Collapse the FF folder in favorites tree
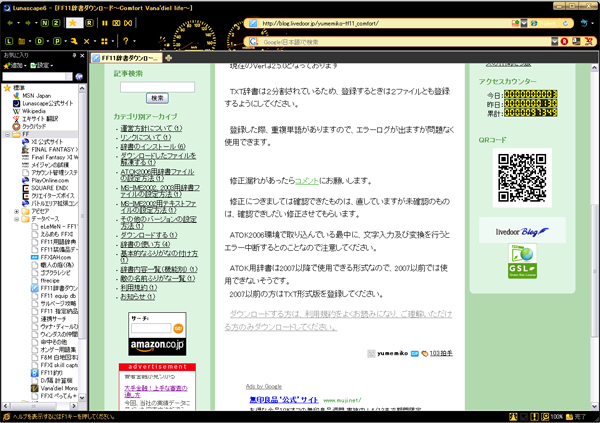This screenshot has height=423, width=600. (7, 134)
